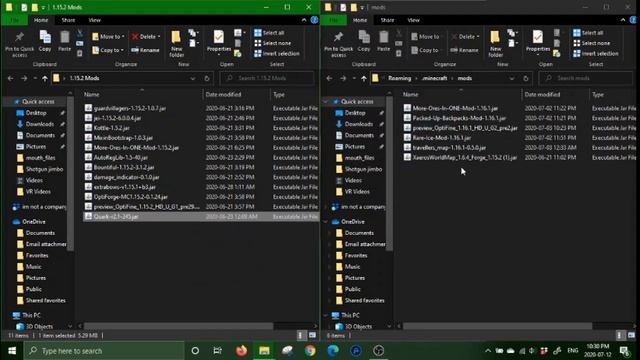Show hidden system tray icons
Viewport: 640px width, 360px height.
point(488,351)
